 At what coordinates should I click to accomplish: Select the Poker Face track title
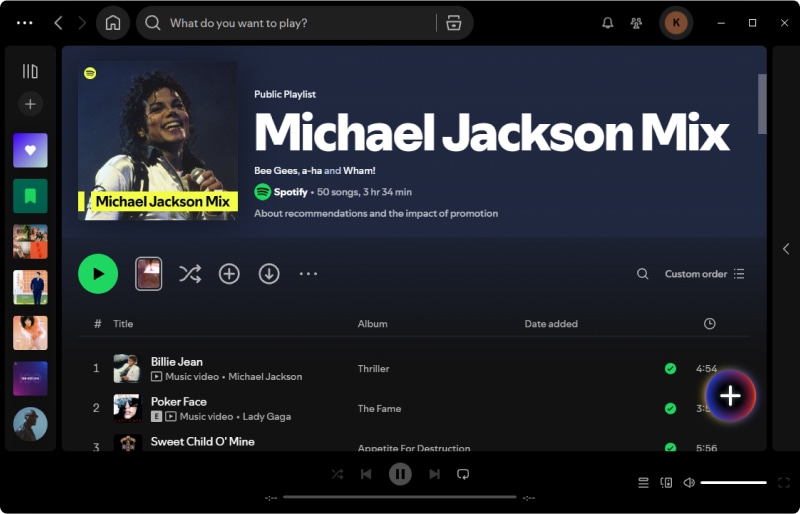coord(179,401)
